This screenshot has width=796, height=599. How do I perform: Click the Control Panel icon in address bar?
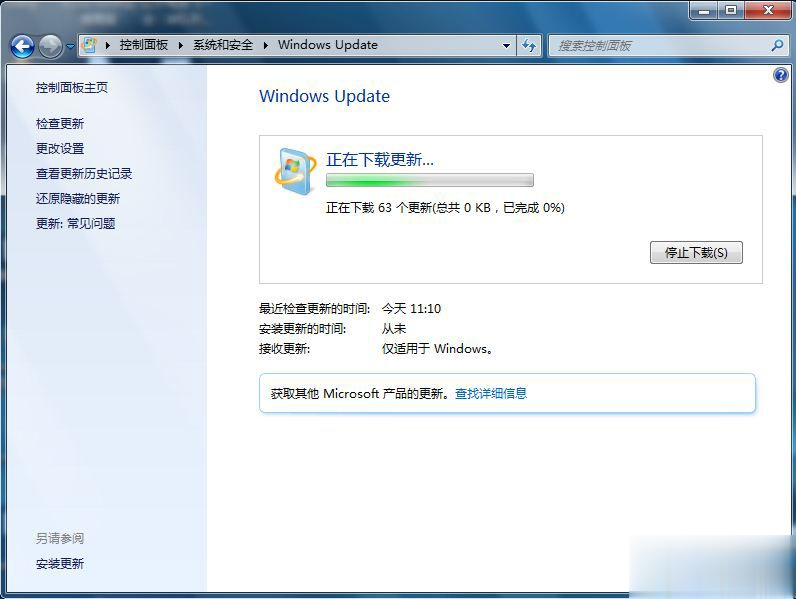89,45
